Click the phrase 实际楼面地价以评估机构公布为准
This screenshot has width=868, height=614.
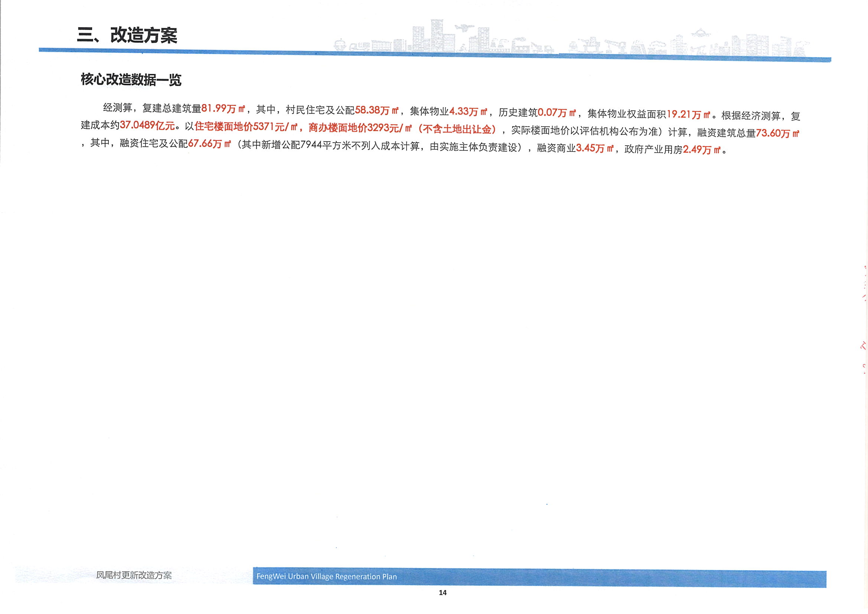tap(584, 131)
